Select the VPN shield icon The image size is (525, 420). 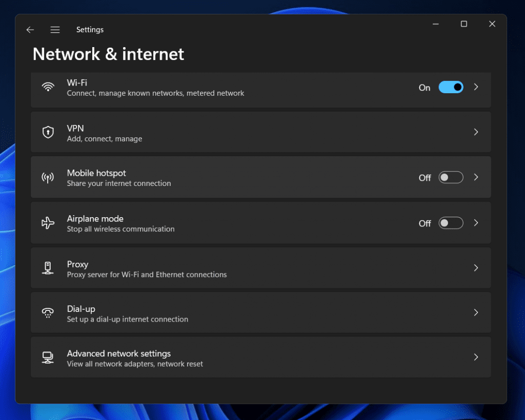(x=48, y=132)
